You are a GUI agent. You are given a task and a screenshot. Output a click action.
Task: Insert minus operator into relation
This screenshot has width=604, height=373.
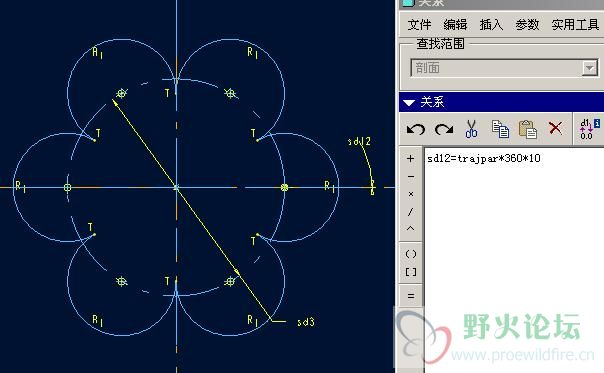411,176
